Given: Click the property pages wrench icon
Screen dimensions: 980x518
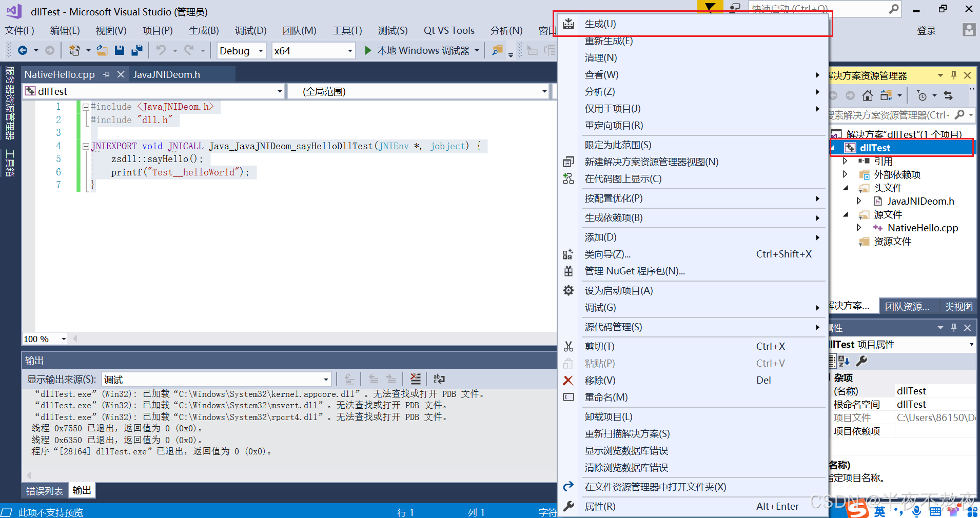Looking at the screenshot, I should 862,361.
